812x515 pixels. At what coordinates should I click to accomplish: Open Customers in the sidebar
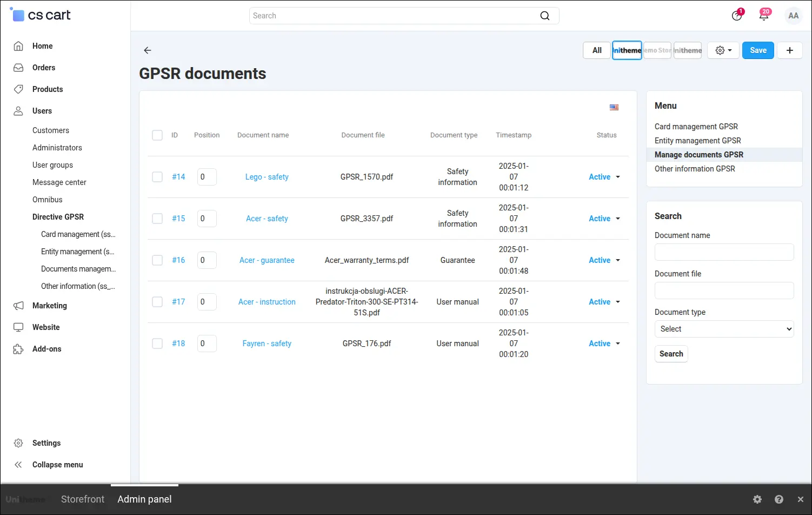[51, 130]
